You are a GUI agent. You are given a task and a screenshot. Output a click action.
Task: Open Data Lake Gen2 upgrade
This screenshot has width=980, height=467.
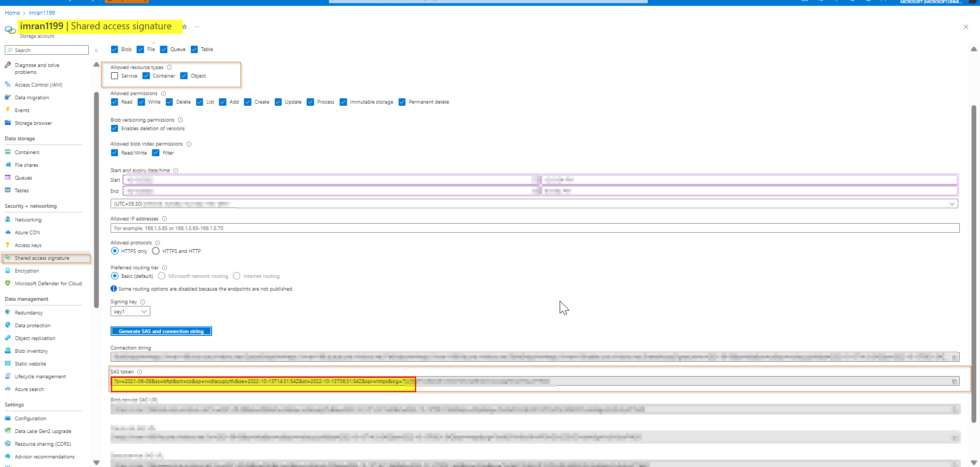point(43,431)
